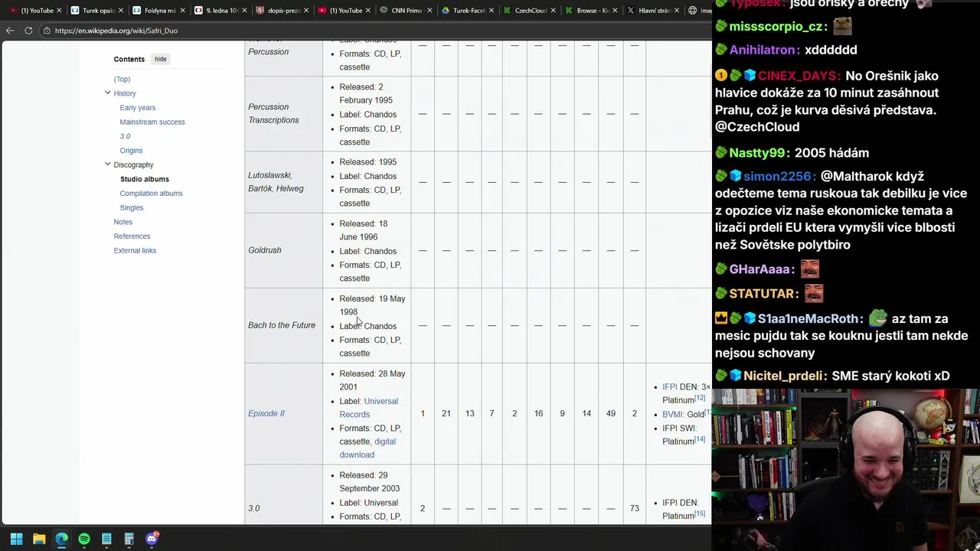Reload the Wikipedia page
Viewport: 980px width, 551px height.
click(28, 31)
